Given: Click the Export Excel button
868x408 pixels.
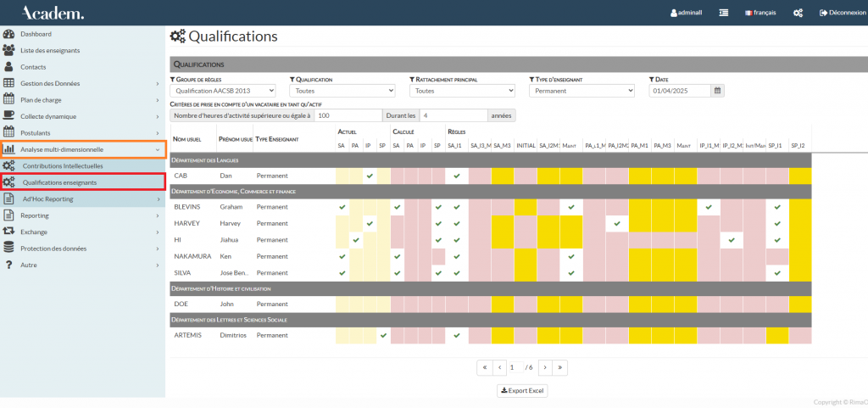Looking at the screenshot, I should pos(522,391).
